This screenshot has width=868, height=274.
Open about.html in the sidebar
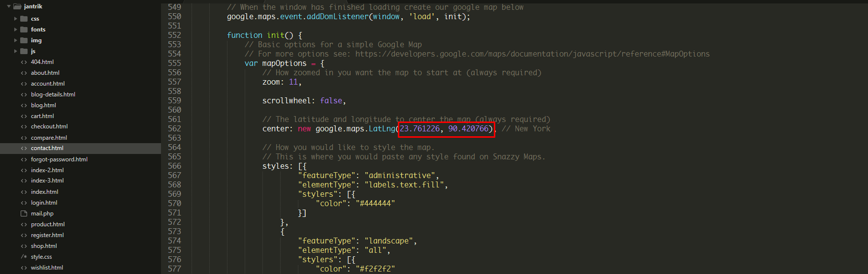pos(45,73)
